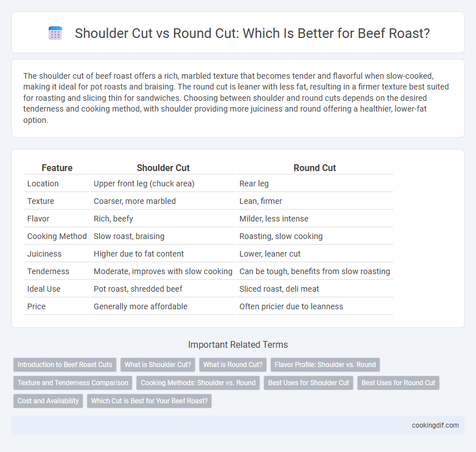This screenshot has height=452, width=476.
Task: Click the calendar icon beside the title
Action: pyautogui.click(x=56, y=33)
